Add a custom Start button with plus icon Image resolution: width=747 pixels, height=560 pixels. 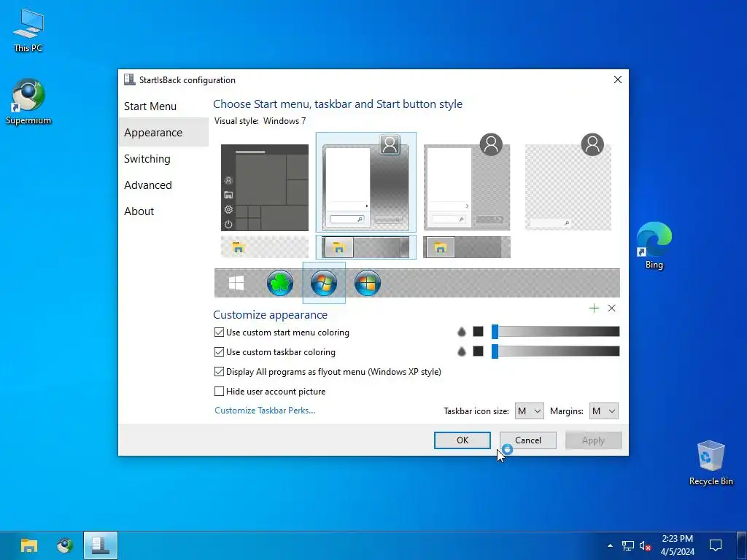pyautogui.click(x=594, y=308)
